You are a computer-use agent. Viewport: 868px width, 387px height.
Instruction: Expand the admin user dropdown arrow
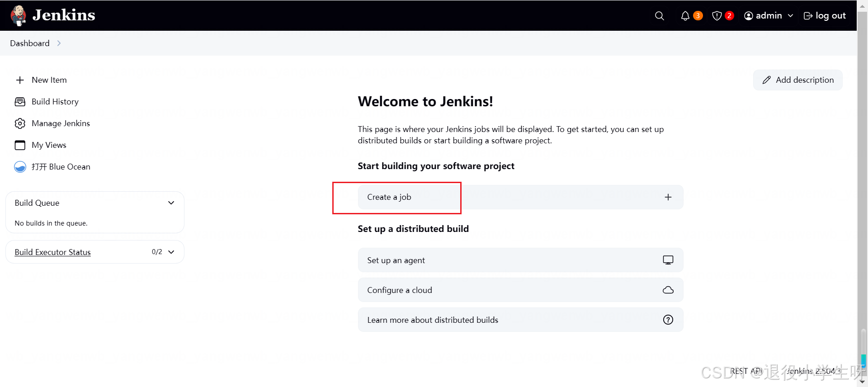click(790, 16)
